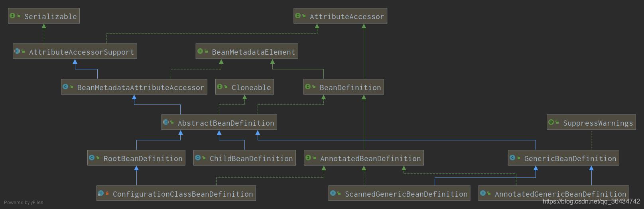Click the class icon beside RootBeanDefinition
The image size is (644, 209).
pyautogui.click(x=92, y=158)
